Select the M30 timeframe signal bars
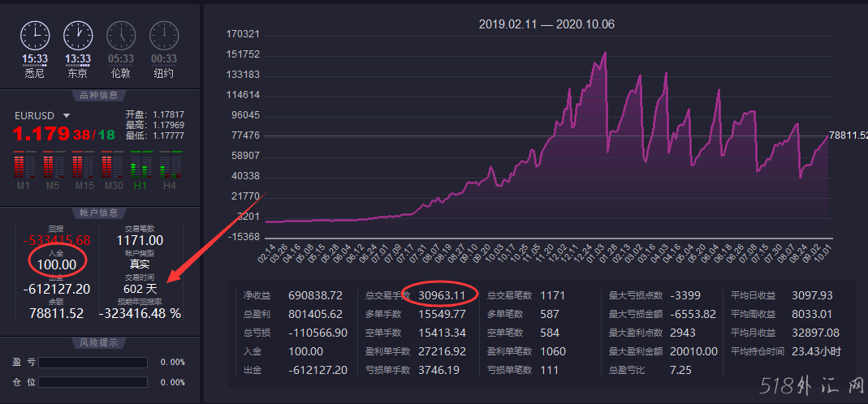The image size is (868, 404). tap(111, 165)
